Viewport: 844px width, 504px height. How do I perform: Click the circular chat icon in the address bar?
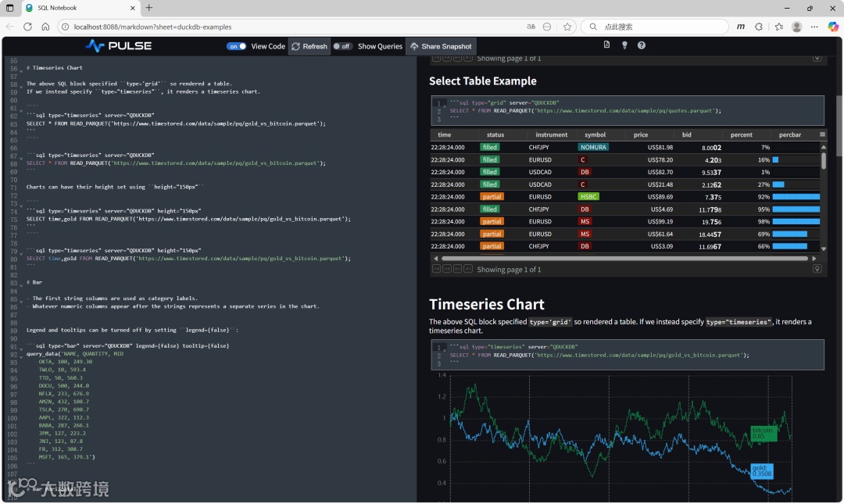(547, 27)
